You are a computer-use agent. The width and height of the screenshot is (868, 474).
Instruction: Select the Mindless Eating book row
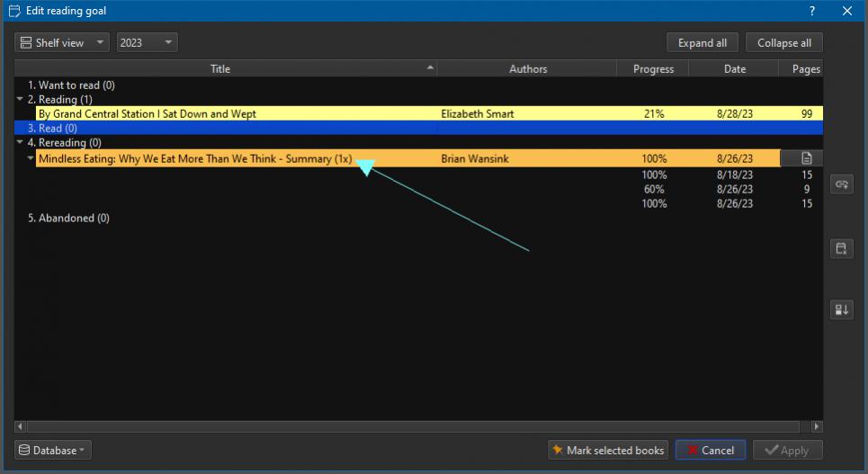pyautogui.click(x=429, y=158)
